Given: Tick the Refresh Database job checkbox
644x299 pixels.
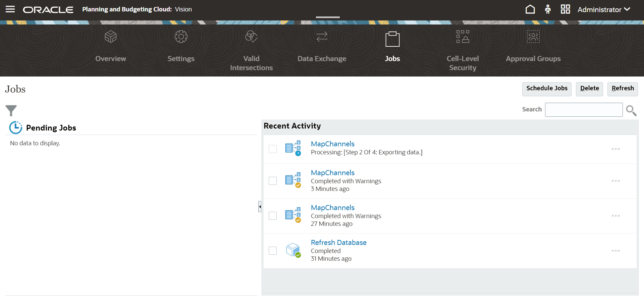Looking at the screenshot, I should pos(273,251).
